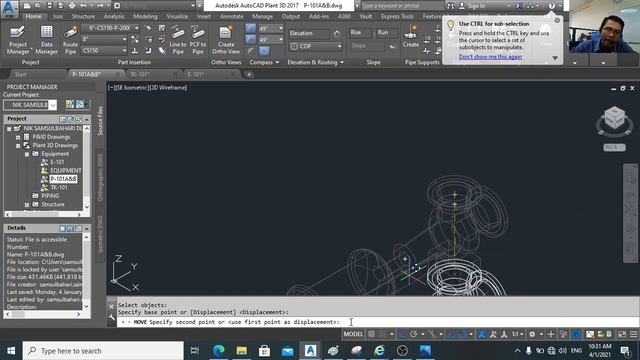Screen dimensions: 640x360
Task: Select the Line to Pipe tool
Action: (x=178, y=40)
